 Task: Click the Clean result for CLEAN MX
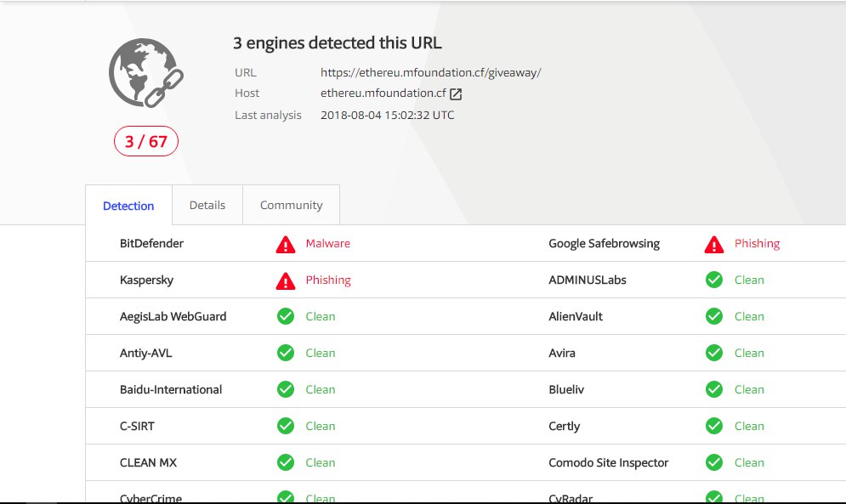point(321,462)
